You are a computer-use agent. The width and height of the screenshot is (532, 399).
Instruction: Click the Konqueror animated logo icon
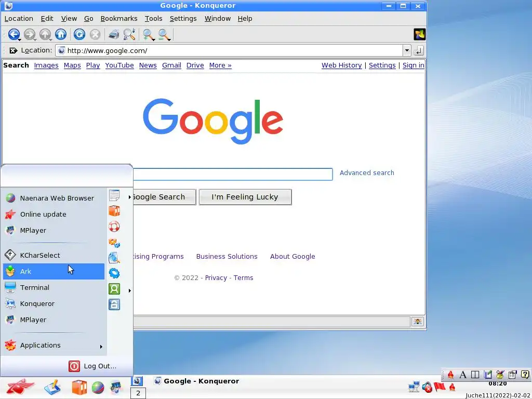pos(420,34)
